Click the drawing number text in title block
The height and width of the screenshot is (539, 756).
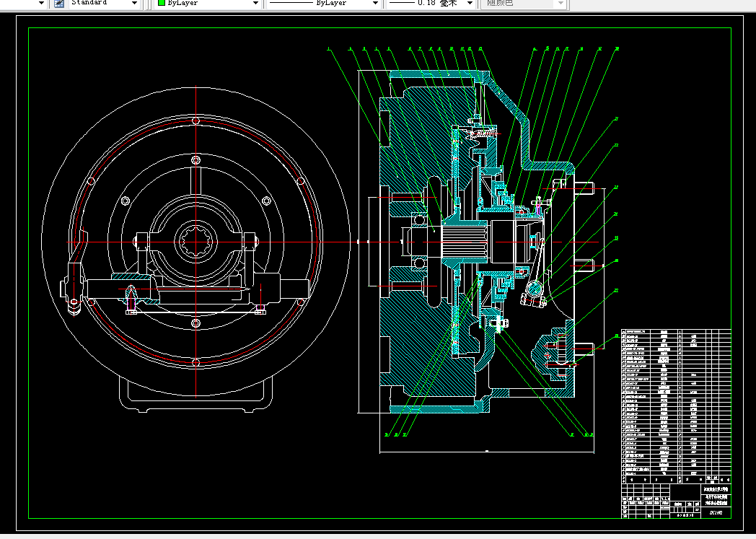pos(716,512)
